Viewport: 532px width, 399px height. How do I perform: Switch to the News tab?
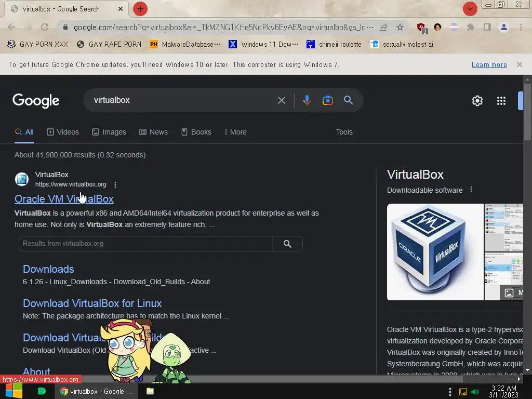153,132
